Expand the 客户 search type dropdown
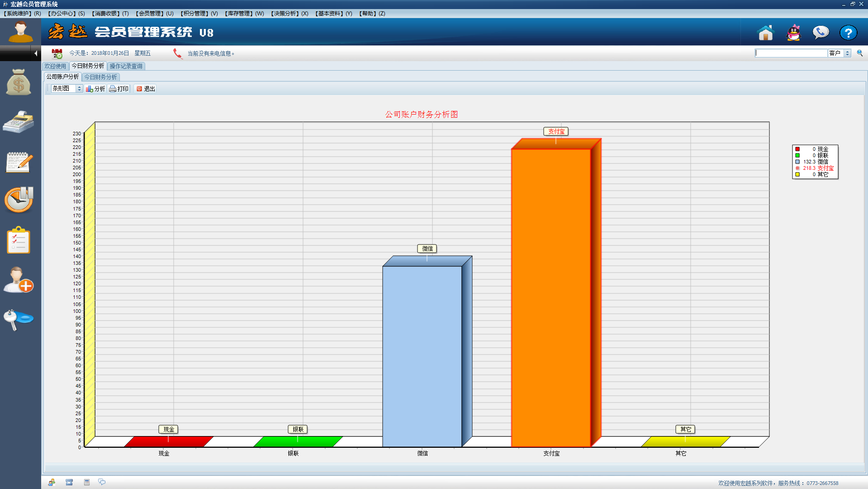This screenshot has height=489, width=868. pos(847,53)
